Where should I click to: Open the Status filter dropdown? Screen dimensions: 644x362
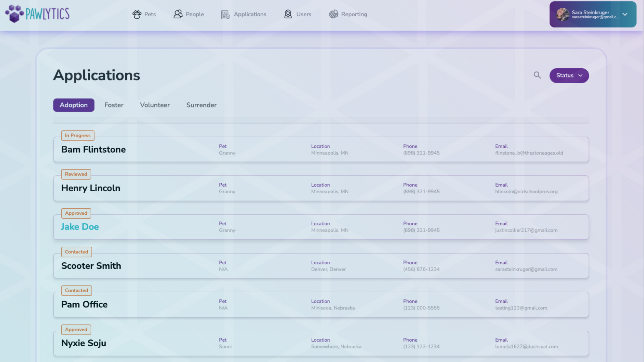click(x=569, y=76)
